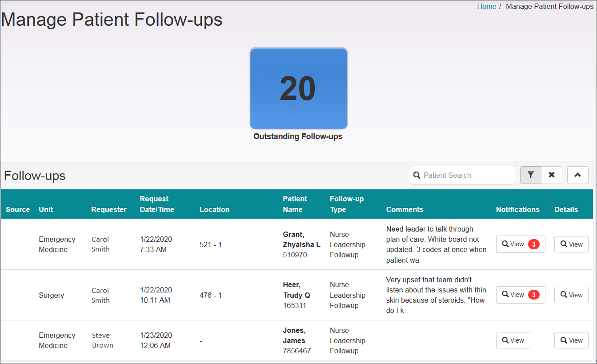Open the filter funnel icon above the table

[530, 175]
